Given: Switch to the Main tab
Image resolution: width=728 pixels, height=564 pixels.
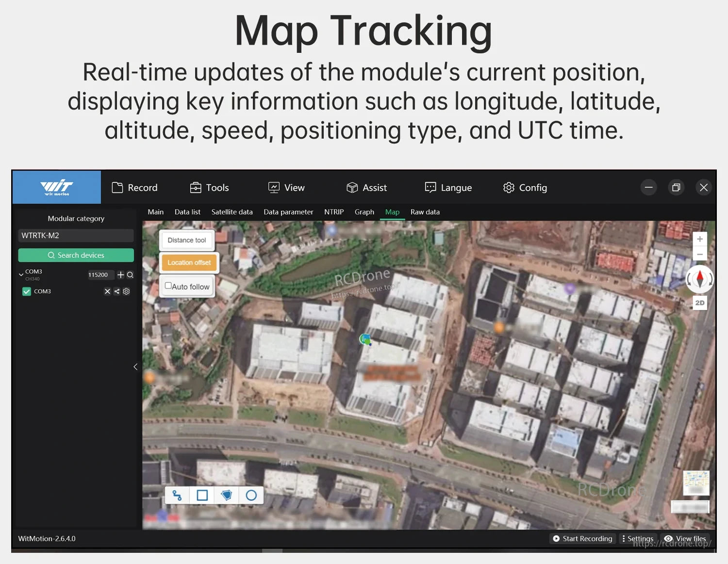Looking at the screenshot, I should coord(155,212).
